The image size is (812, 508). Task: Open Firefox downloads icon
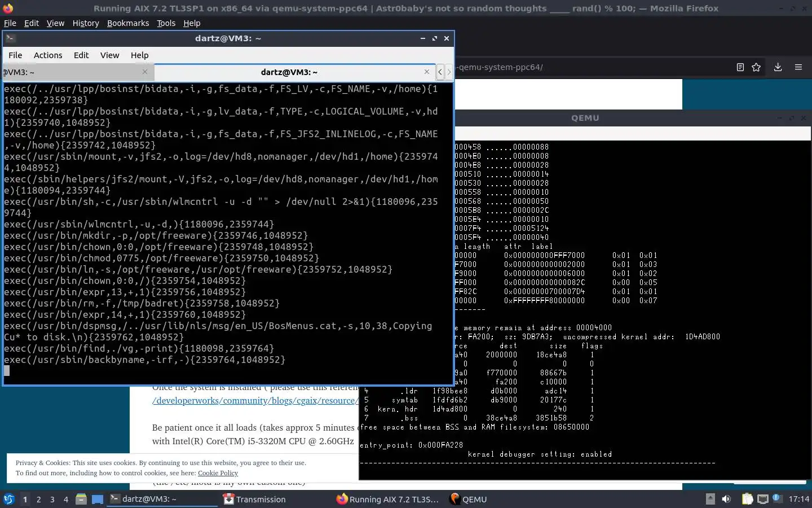(778, 67)
